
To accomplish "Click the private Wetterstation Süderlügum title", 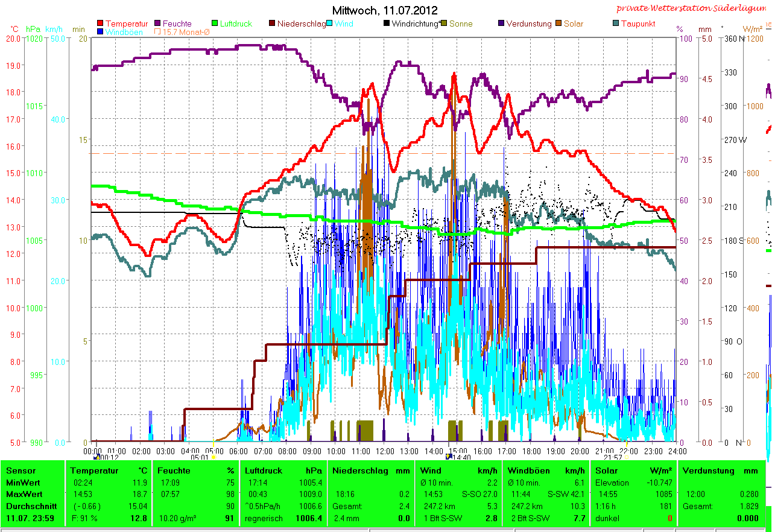I will click(691, 8).
